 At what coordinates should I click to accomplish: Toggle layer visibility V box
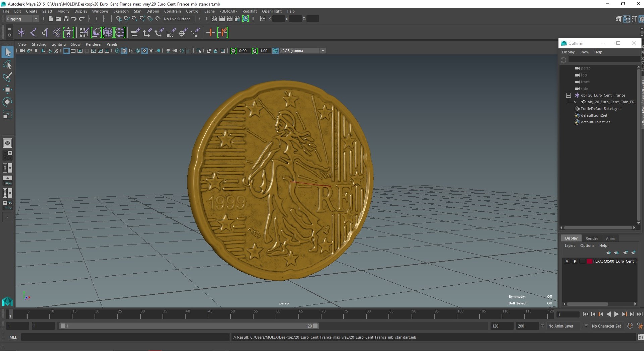567,261
